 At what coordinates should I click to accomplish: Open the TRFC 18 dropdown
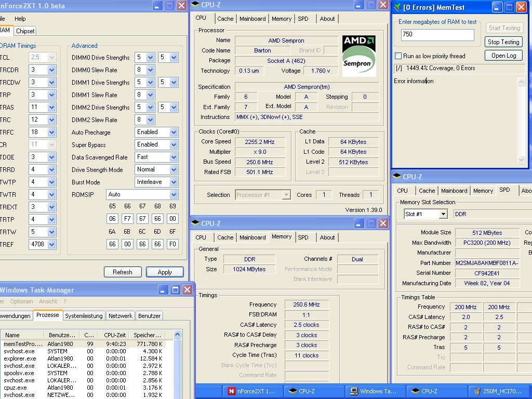pyautogui.click(x=51, y=132)
